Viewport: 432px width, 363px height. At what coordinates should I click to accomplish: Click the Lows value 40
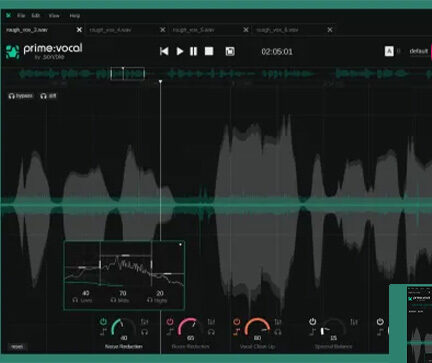point(85,293)
